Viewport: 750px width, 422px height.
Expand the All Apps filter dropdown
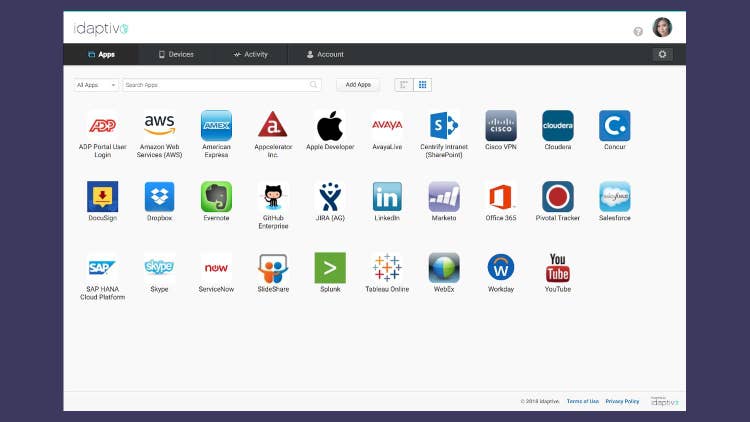click(x=96, y=85)
